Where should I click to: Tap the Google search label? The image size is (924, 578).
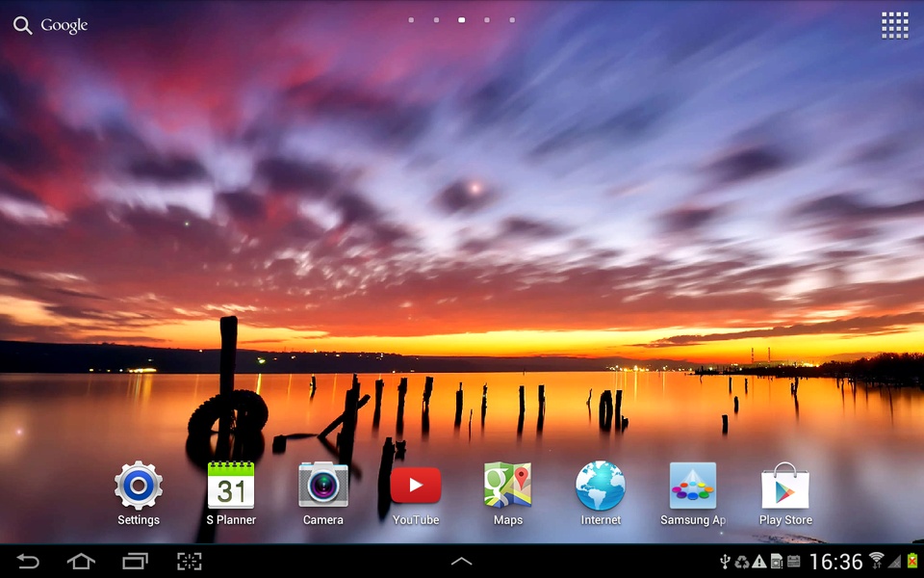click(x=64, y=25)
